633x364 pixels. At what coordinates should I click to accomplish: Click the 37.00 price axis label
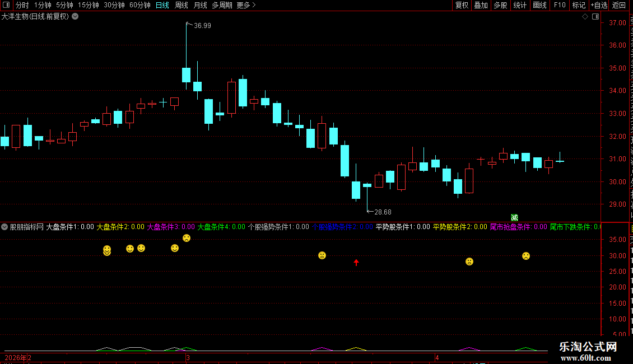[x=617, y=22]
